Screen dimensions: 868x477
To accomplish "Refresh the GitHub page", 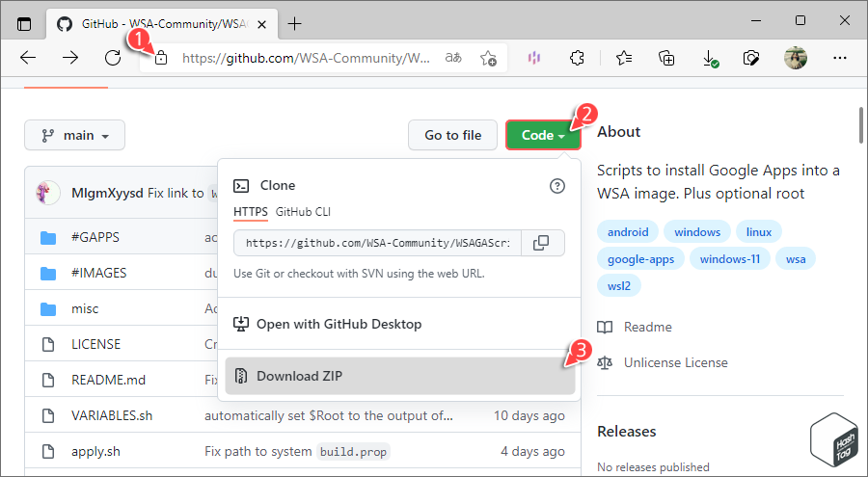I will [113, 58].
